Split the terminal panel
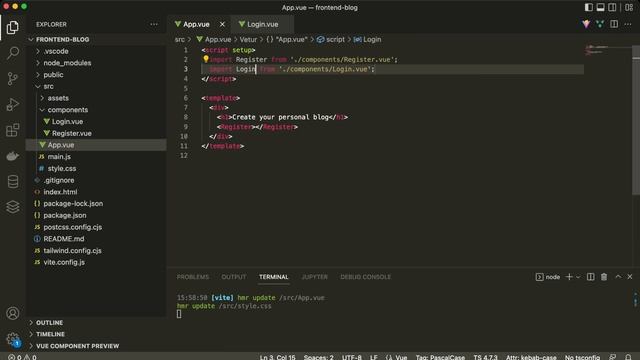This screenshot has height=360, width=640. point(590,277)
